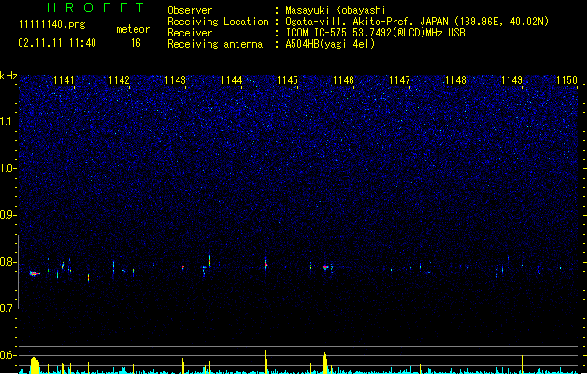Click time marker 1148
The height and width of the screenshot is (374, 588).
click(455, 80)
